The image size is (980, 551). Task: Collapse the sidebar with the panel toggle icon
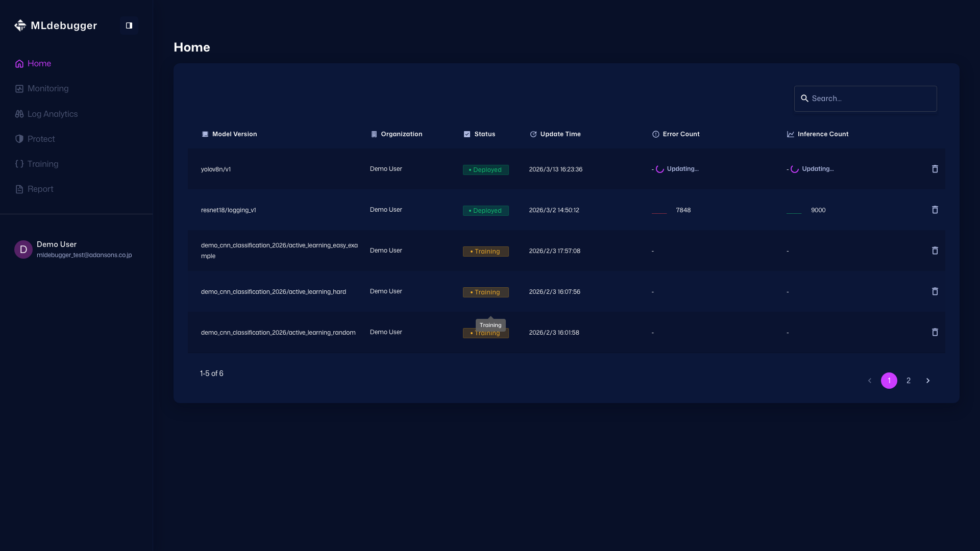click(129, 26)
